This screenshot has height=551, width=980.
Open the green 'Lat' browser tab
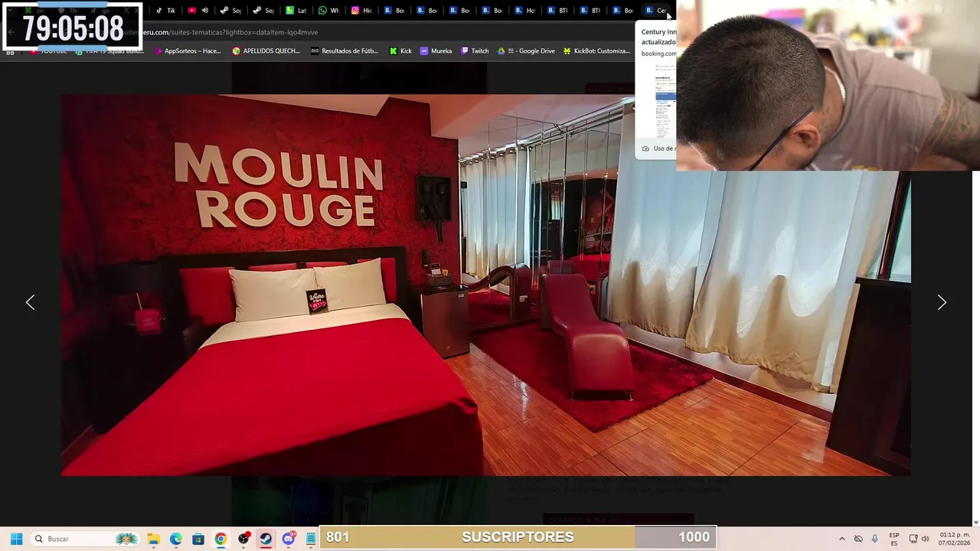(296, 11)
